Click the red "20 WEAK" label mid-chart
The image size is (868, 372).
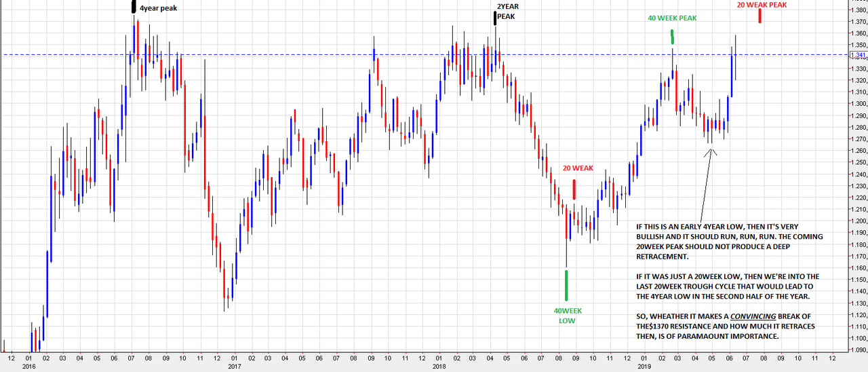point(578,168)
